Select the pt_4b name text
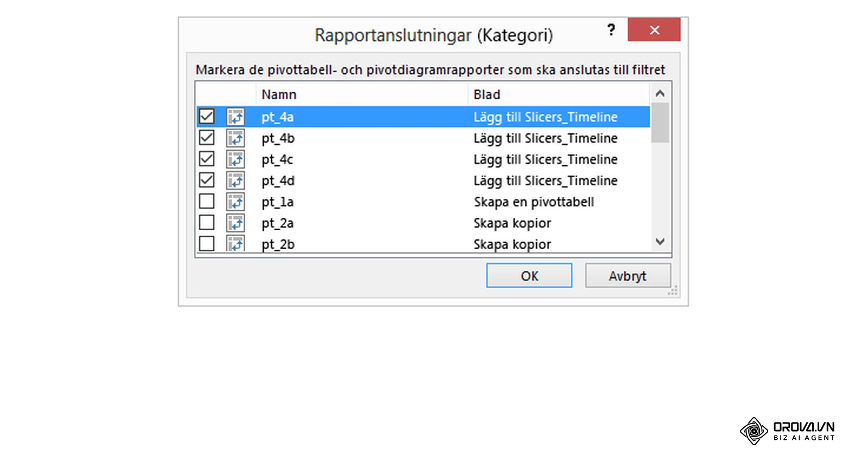This screenshot has height=467, width=868. pos(278,138)
